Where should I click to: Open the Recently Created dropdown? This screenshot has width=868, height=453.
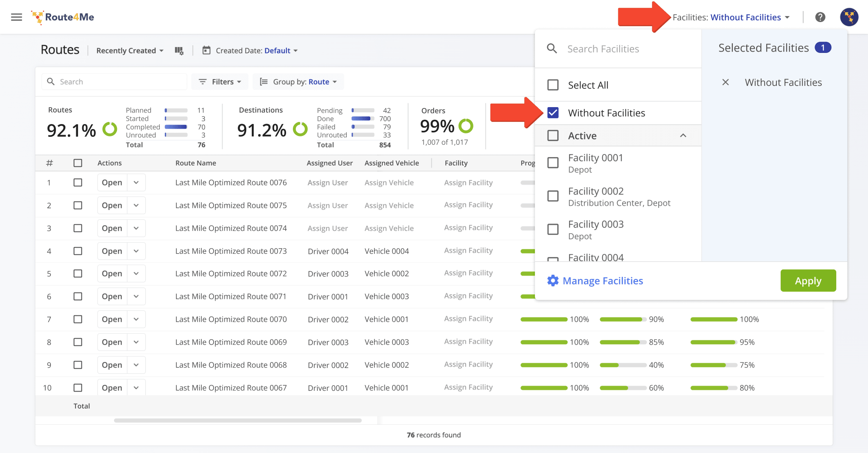[130, 51]
